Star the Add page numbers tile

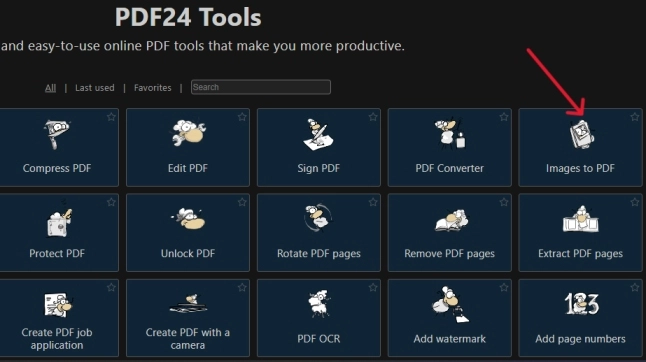pos(635,287)
